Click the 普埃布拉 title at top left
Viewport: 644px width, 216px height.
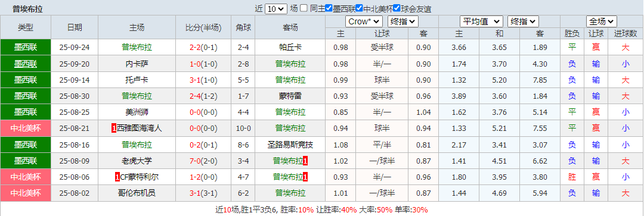(27, 8)
